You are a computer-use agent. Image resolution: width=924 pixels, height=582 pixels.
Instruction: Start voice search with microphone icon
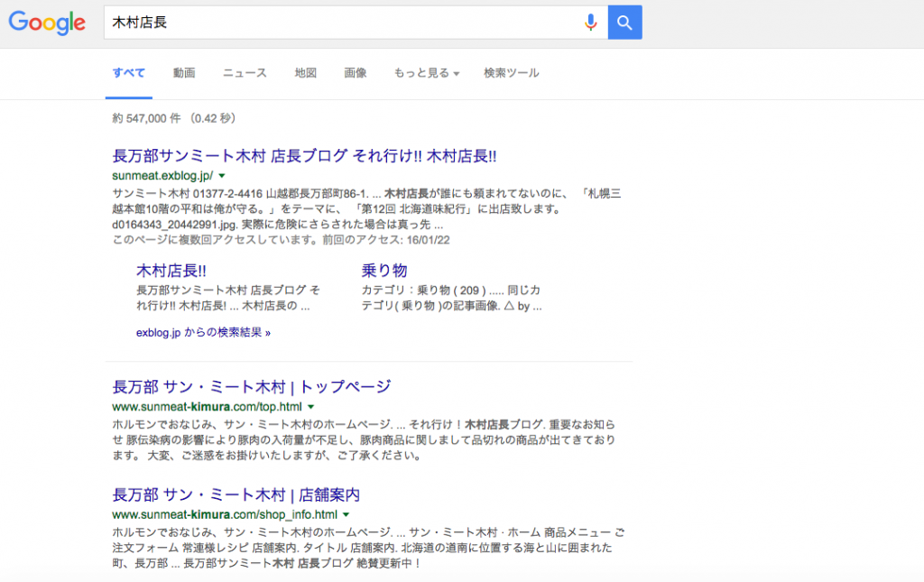tap(590, 23)
